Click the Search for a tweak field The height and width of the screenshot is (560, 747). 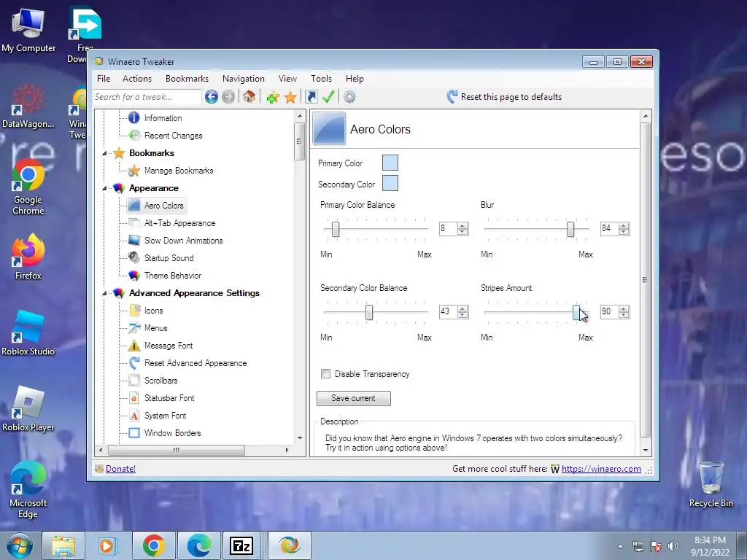click(147, 97)
